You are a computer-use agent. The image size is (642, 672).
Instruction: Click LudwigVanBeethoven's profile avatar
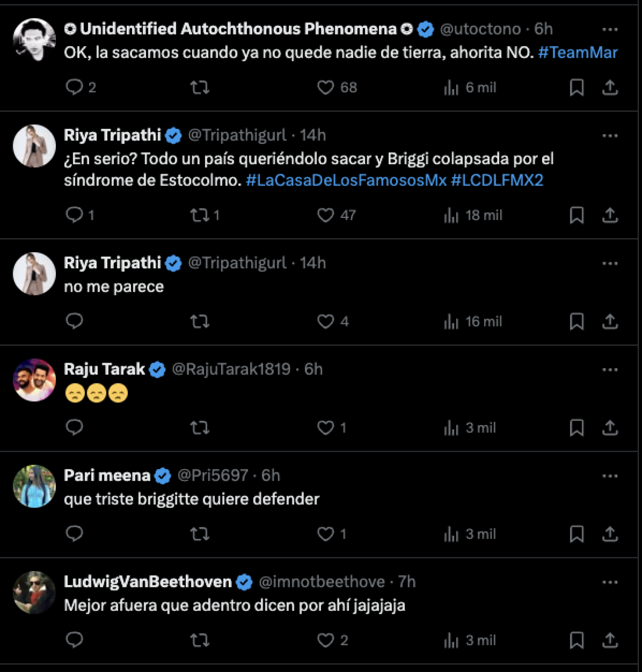(34, 593)
